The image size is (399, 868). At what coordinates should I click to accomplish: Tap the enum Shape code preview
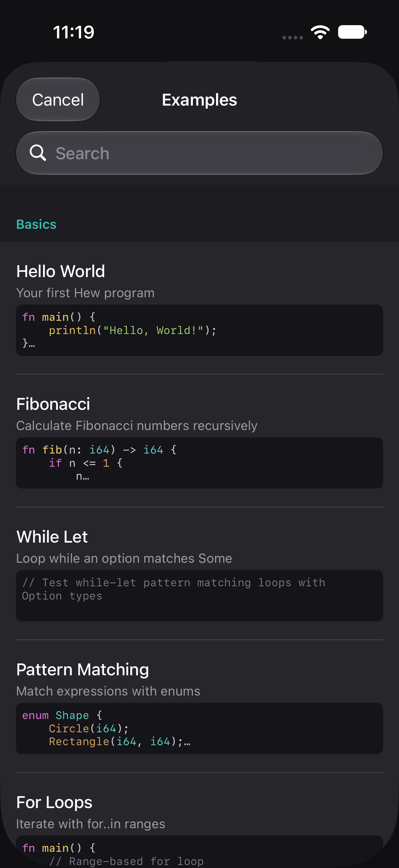point(199,729)
